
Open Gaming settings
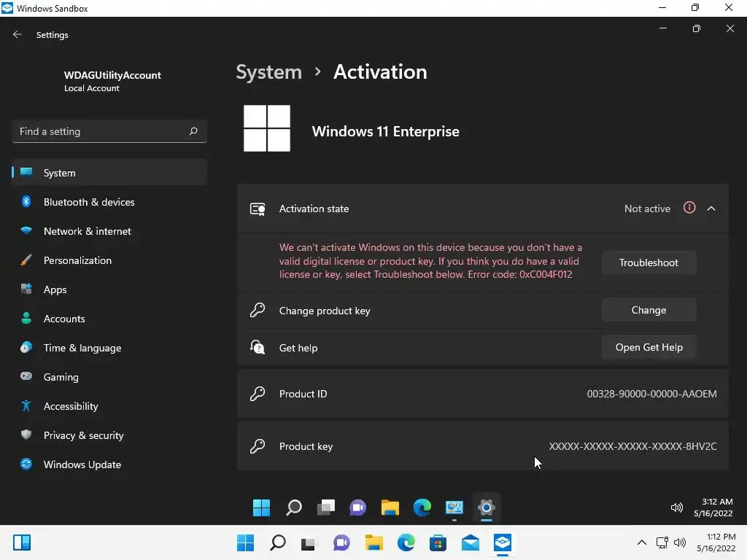pos(109,377)
